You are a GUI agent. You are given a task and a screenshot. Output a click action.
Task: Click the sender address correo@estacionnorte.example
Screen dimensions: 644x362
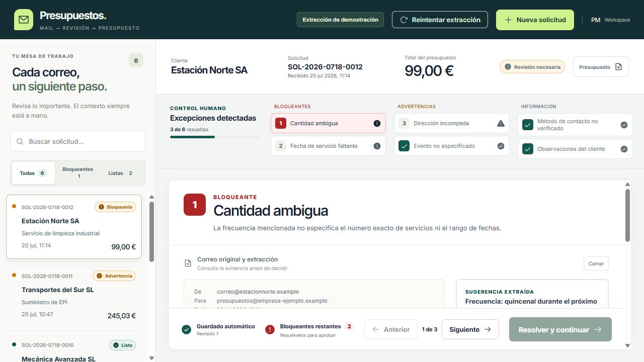click(258, 292)
